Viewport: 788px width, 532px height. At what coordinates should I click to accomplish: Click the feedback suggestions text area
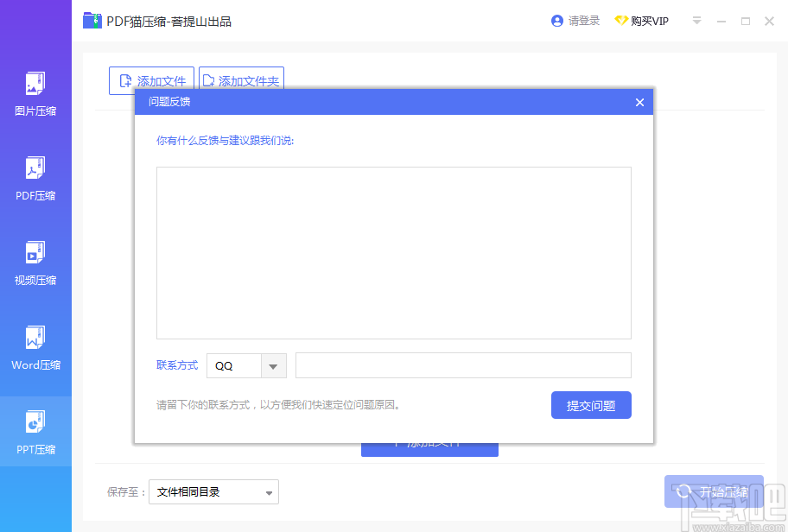[x=395, y=250]
